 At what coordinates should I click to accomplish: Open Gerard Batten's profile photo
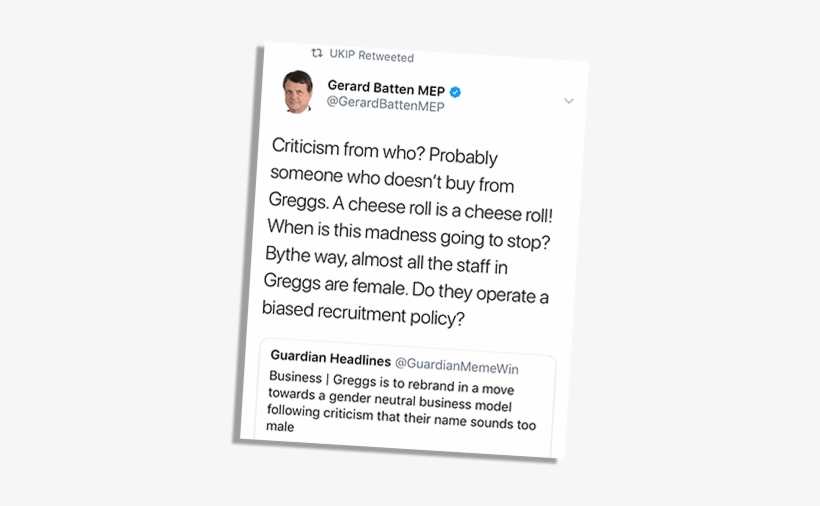point(298,92)
